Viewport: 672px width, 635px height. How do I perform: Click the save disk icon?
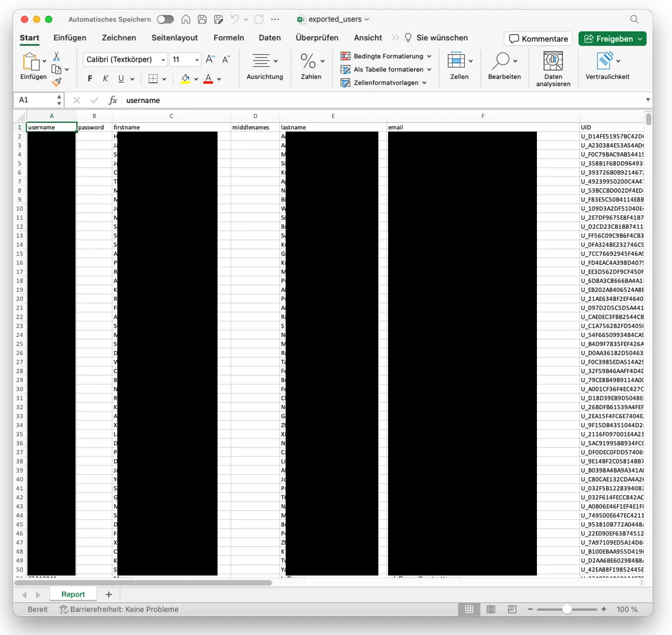(202, 19)
